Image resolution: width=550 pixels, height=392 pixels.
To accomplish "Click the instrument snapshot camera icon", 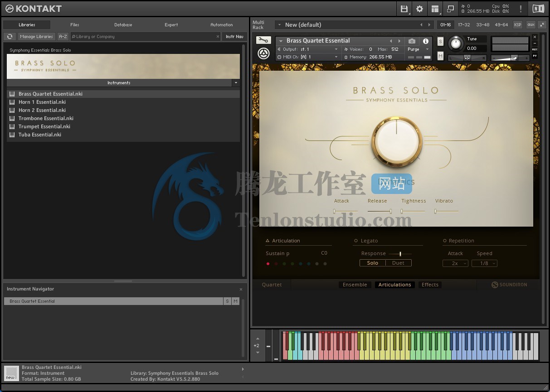I will pyautogui.click(x=412, y=41).
